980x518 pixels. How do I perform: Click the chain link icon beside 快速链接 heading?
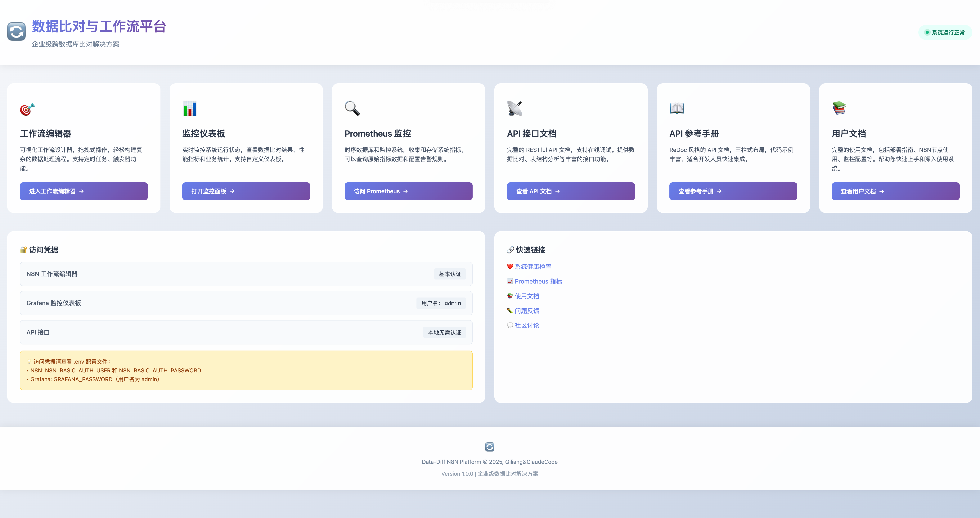[x=510, y=250]
